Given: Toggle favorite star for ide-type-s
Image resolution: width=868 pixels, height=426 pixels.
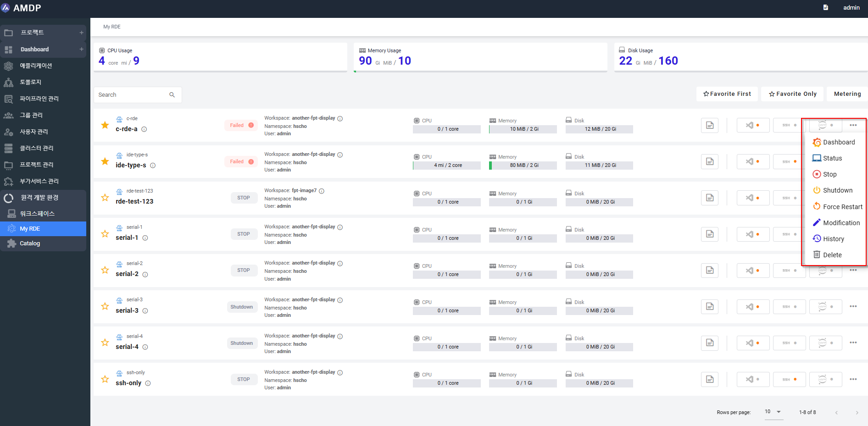Looking at the screenshot, I should pos(105,161).
